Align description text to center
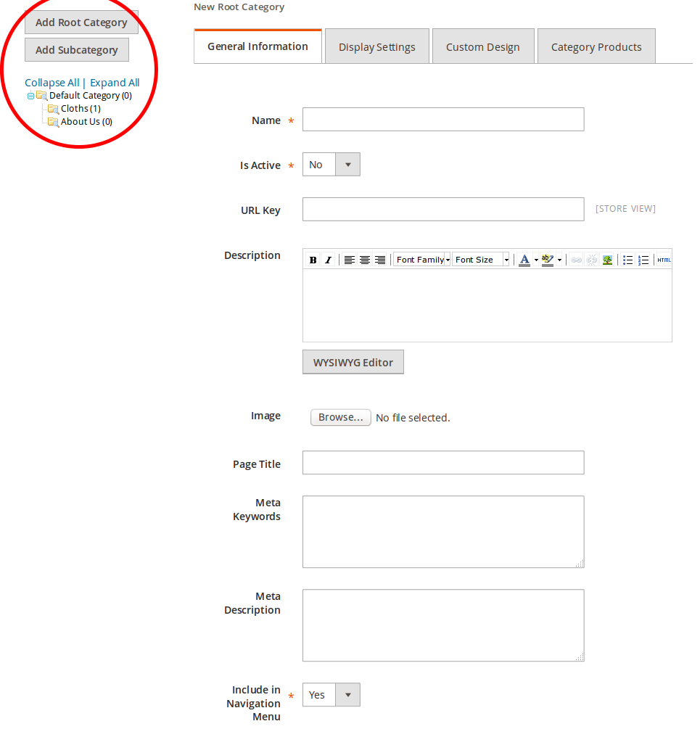The width and height of the screenshot is (700, 729). 365,260
